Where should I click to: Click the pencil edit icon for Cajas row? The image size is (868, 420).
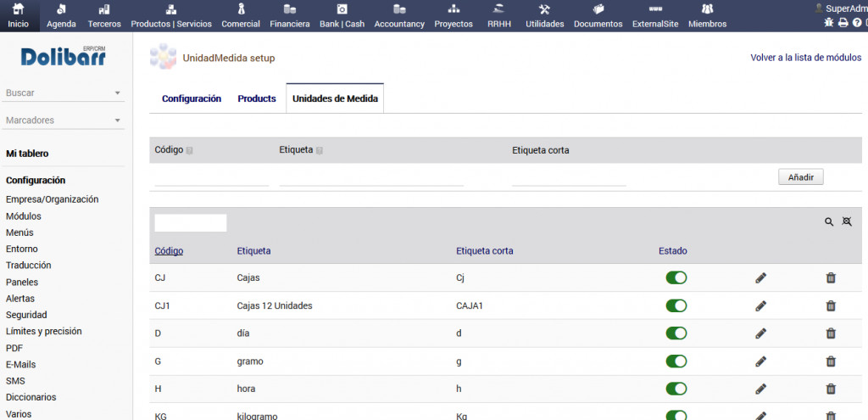(760, 278)
